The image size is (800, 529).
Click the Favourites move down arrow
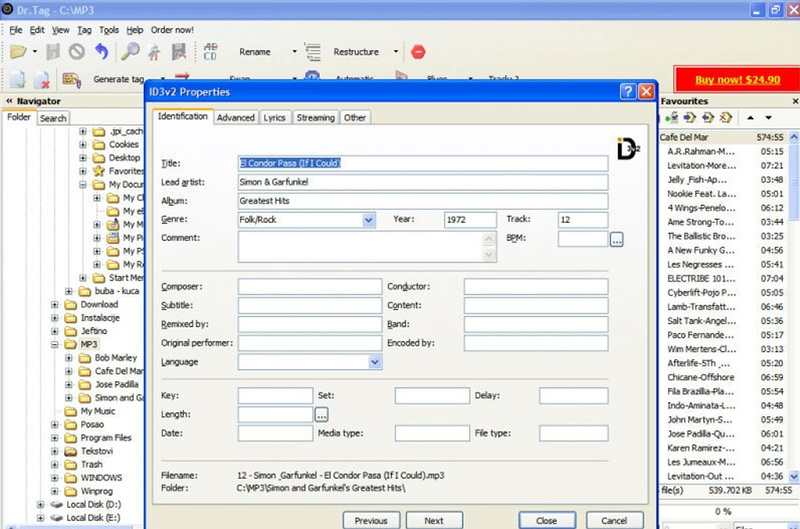pos(768,118)
